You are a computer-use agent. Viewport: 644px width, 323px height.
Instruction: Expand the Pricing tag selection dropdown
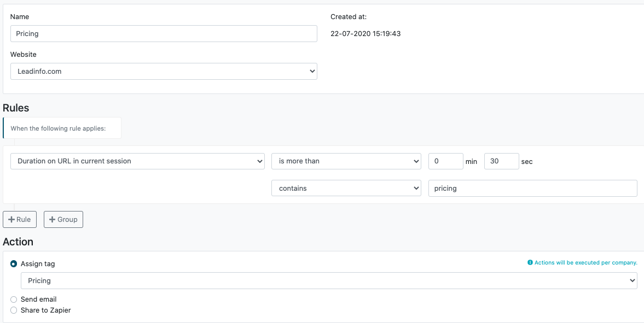(329, 281)
